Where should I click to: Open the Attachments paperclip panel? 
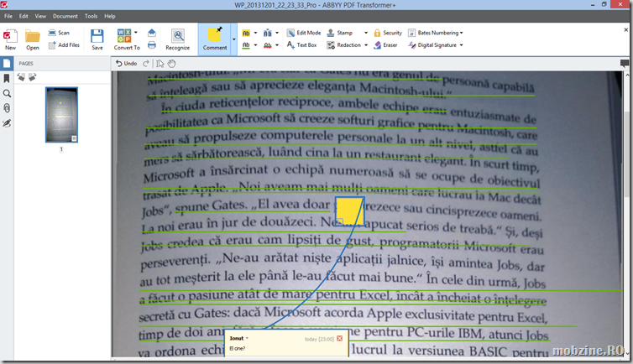7,108
